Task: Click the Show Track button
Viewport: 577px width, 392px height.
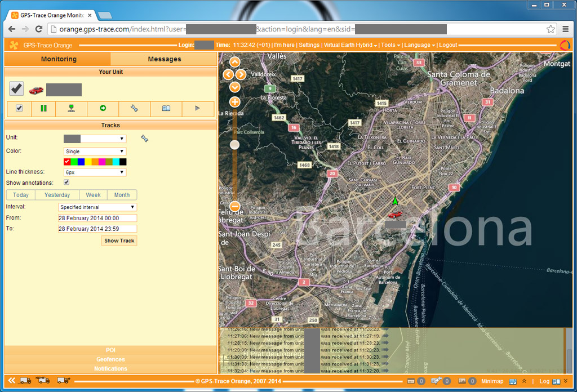Action: pos(119,240)
